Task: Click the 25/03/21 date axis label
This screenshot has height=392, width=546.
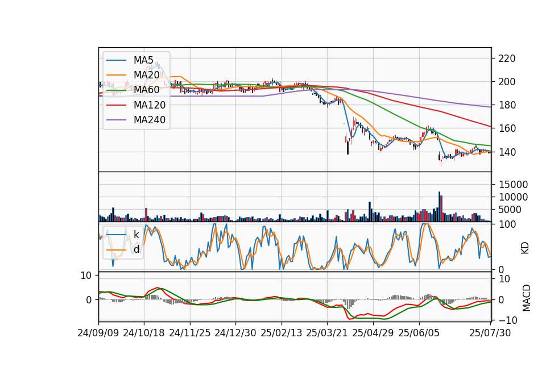Action: tap(327, 333)
